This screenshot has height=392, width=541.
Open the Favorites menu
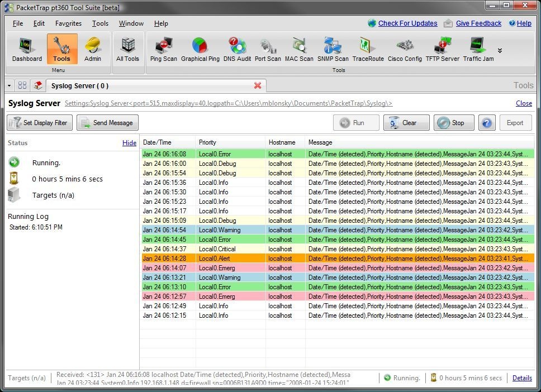click(68, 23)
